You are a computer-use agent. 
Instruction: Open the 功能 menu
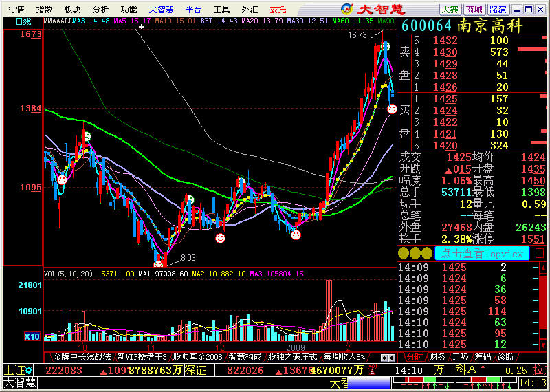129,9
